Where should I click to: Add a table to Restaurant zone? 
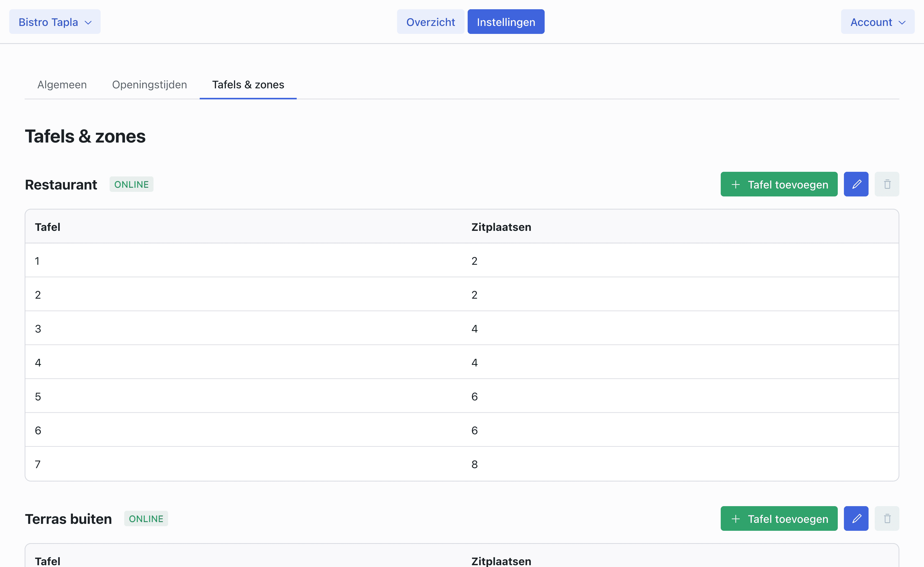779,184
